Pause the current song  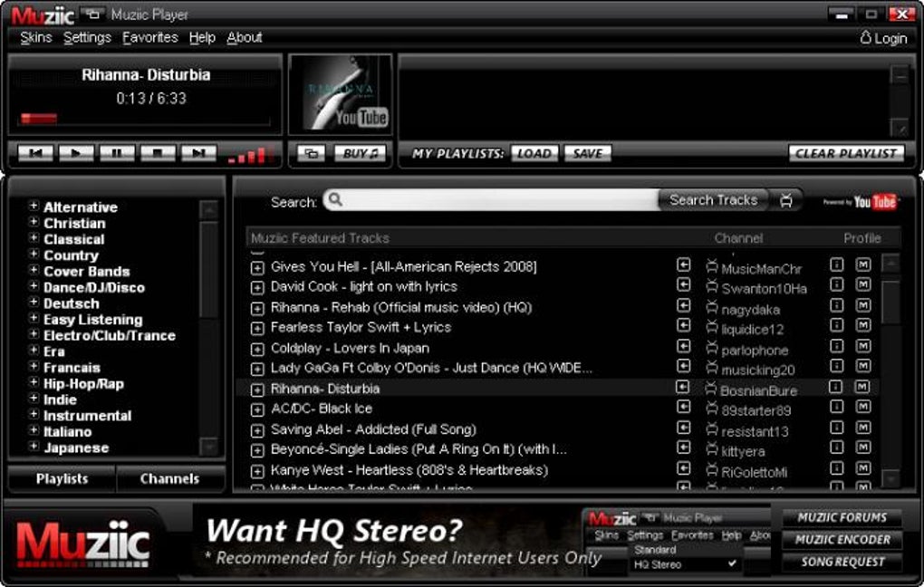(x=117, y=153)
